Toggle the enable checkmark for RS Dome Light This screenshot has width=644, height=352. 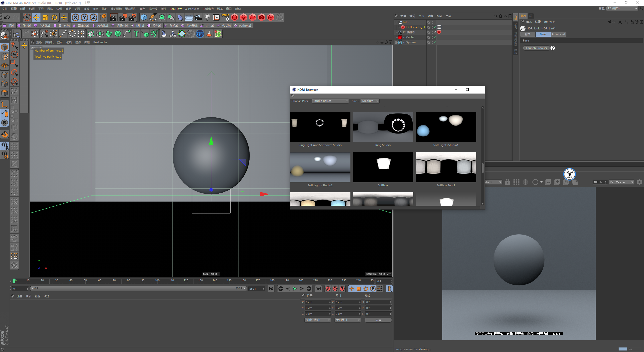coord(434,27)
